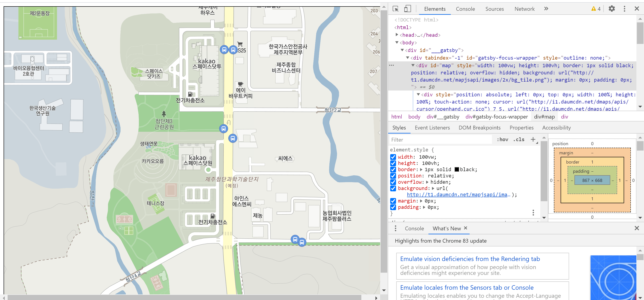Open the DevTools settings gear

pyautogui.click(x=612, y=9)
